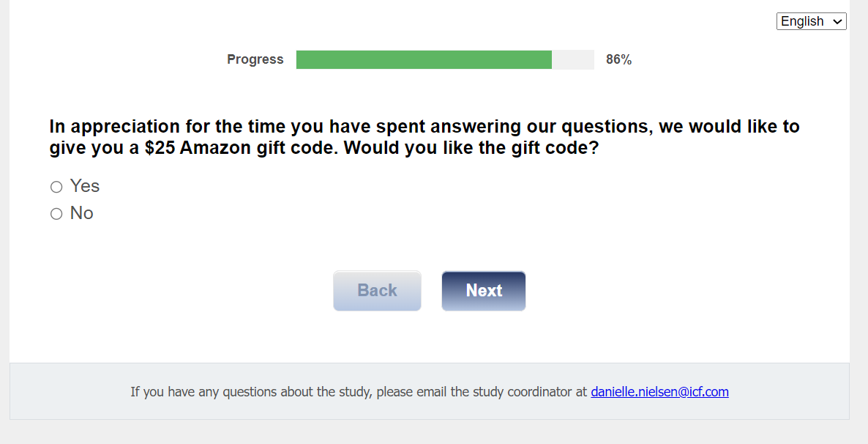Click the word "English" in the language selector
Screen dimensions: 868x444
[802, 21]
